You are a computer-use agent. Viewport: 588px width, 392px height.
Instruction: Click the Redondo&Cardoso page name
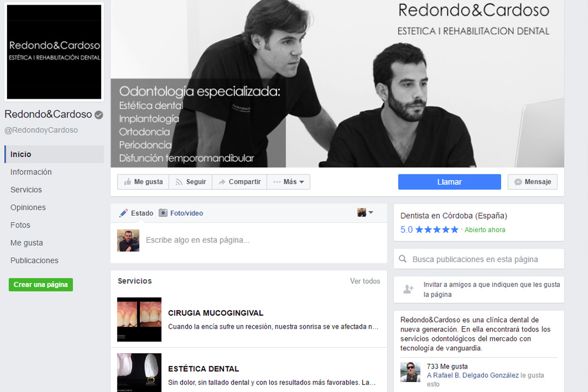48,114
